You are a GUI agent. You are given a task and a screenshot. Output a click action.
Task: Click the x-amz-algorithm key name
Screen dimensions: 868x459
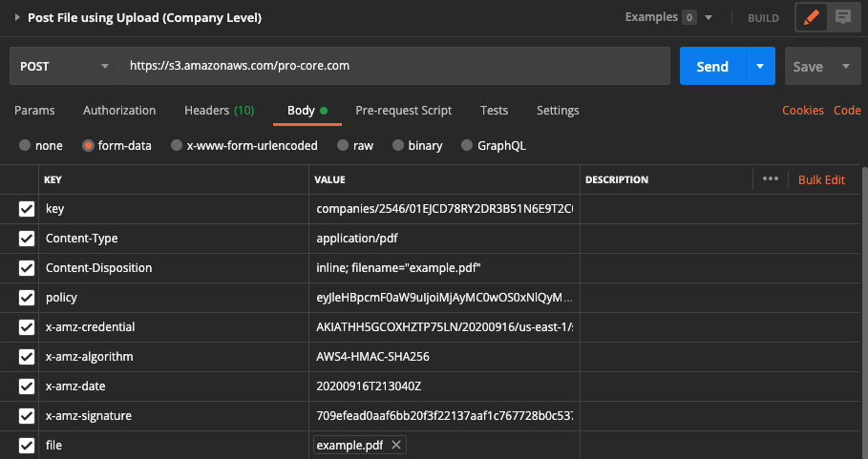89,357
